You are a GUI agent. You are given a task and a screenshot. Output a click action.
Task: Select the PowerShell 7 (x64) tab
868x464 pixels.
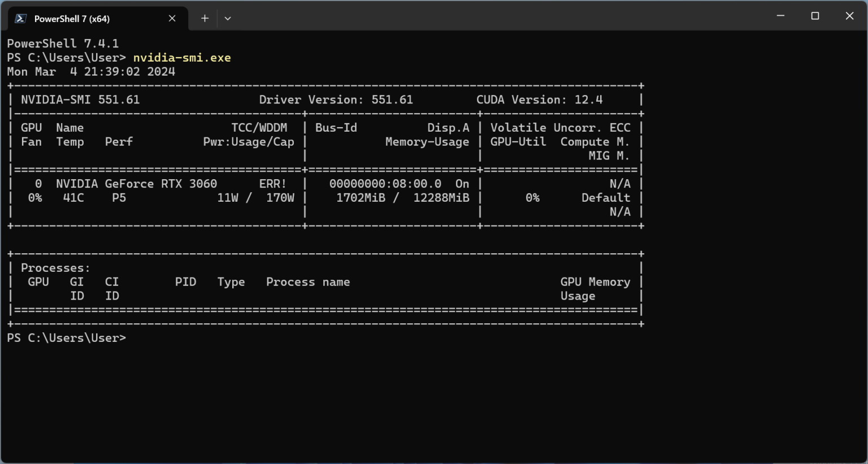click(85, 18)
